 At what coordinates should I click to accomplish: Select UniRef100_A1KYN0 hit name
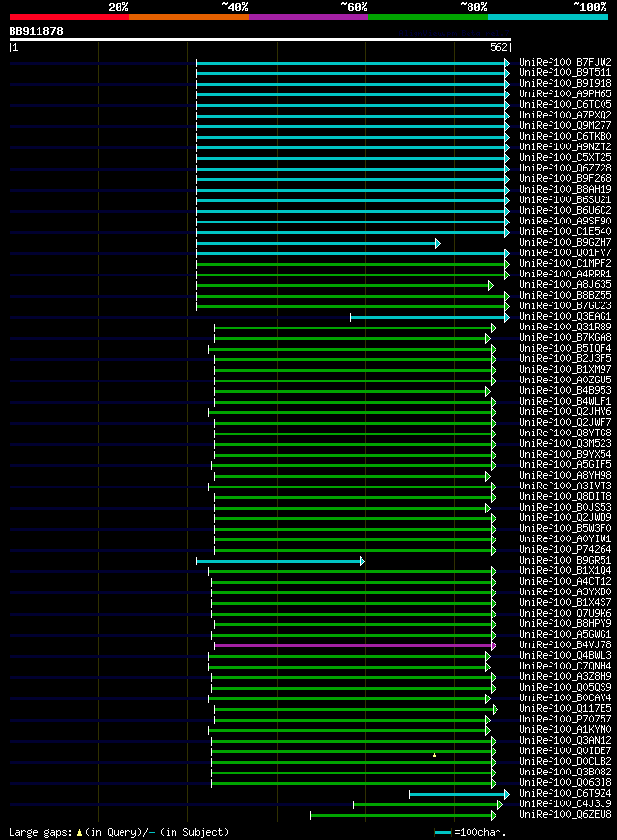[565, 729]
